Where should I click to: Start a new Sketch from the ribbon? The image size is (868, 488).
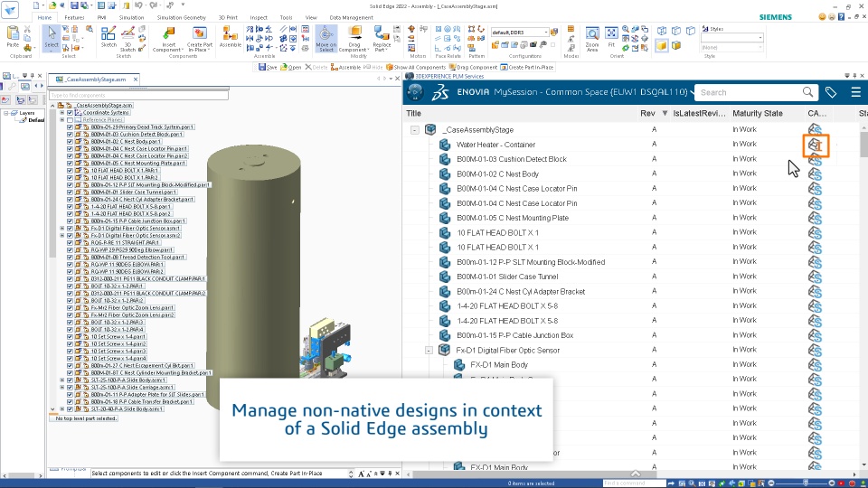pyautogui.click(x=108, y=38)
